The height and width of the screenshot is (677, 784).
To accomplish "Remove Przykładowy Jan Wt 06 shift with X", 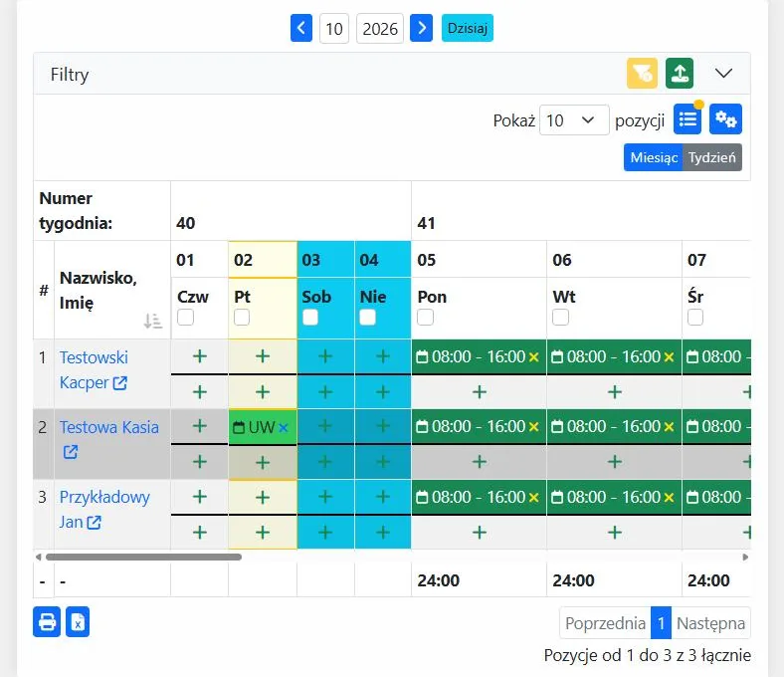I will tap(669, 498).
